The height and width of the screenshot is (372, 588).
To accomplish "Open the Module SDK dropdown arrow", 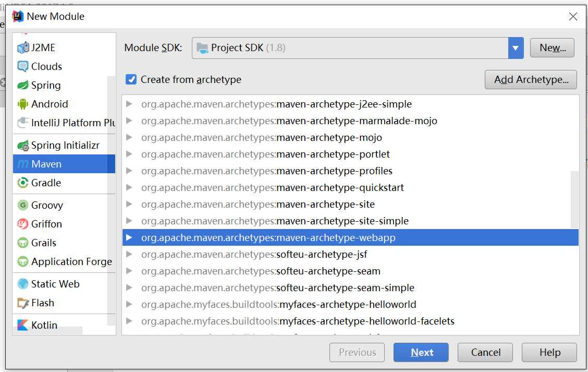I will click(x=516, y=48).
